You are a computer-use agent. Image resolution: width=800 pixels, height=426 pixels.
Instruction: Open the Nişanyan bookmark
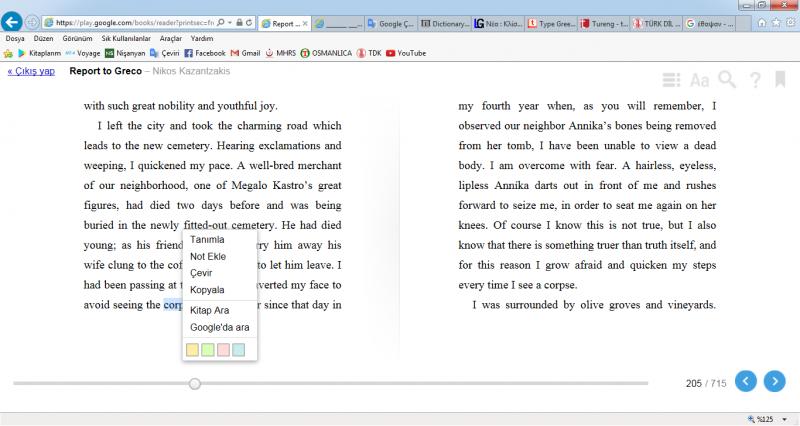[x=125, y=53]
